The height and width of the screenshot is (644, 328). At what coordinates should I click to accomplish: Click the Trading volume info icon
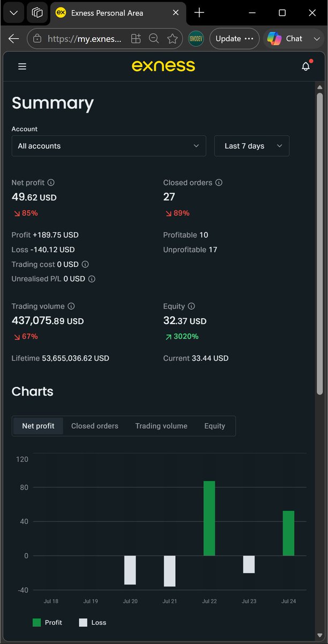[71, 306]
